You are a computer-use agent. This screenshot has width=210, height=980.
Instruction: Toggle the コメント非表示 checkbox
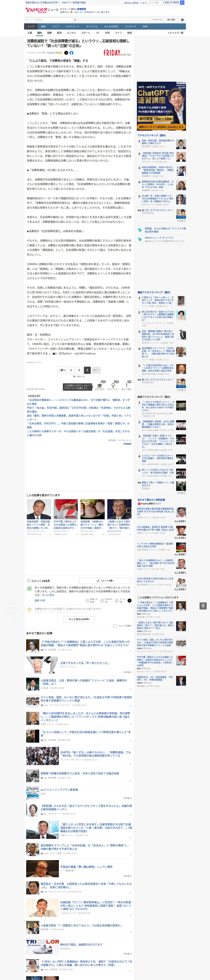click(115, 626)
